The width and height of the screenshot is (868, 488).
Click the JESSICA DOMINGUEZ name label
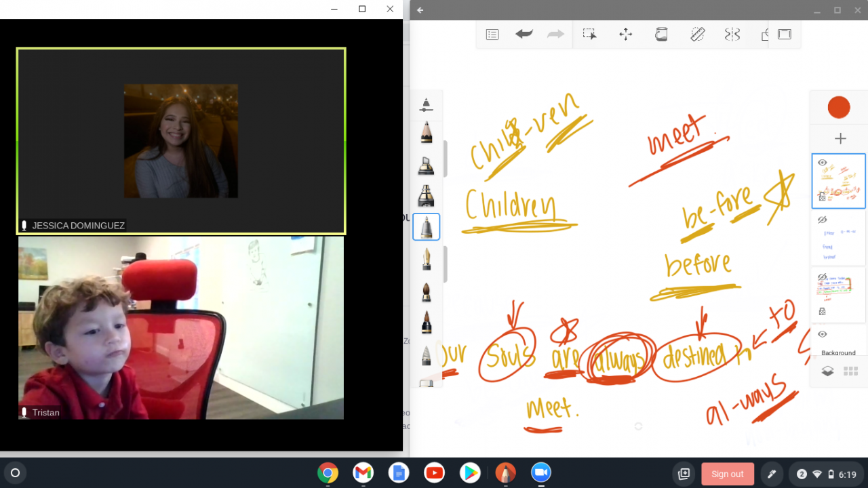click(x=78, y=226)
